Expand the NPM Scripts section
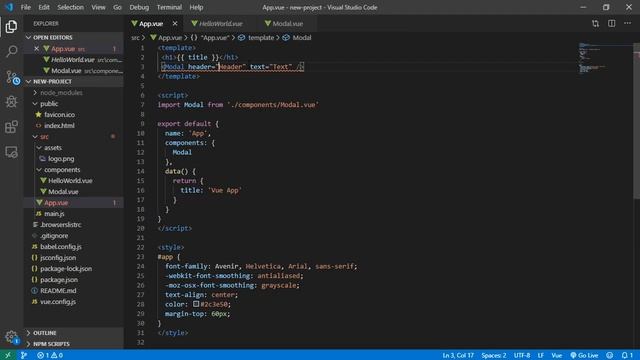This screenshot has width=640, height=360. (73, 344)
